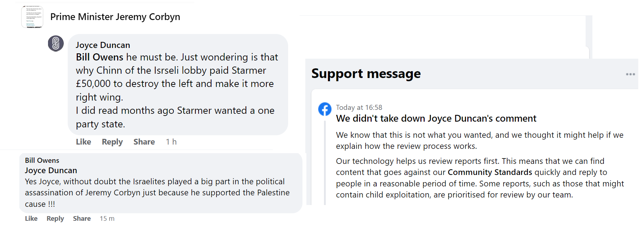644x229 pixels.
Task: Like Joyce Duncan's comment
Action: click(x=84, y=142)
